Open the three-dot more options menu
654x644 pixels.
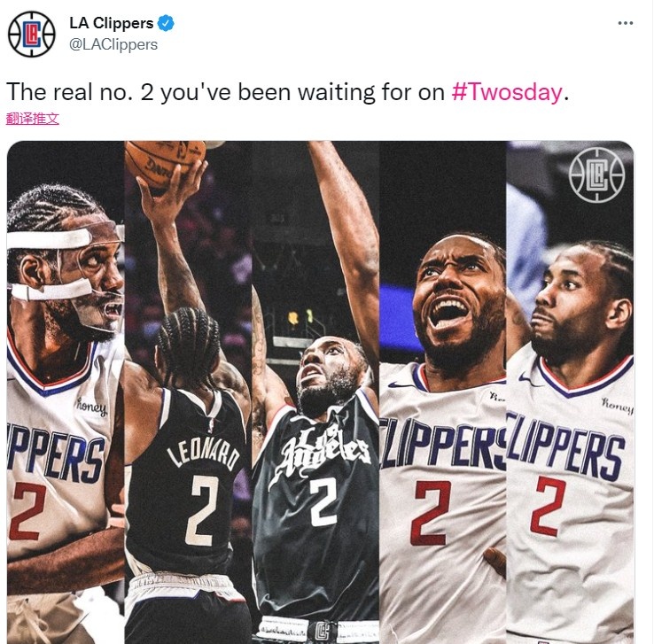(626, 23)
